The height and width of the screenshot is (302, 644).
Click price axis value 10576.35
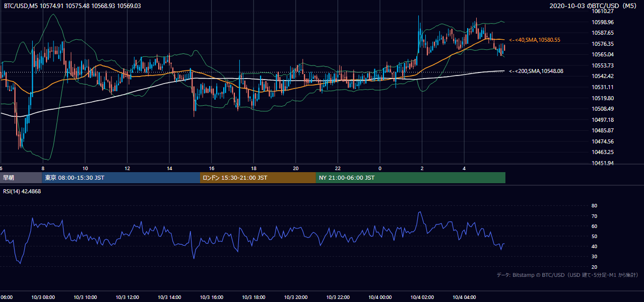point(603,44)
